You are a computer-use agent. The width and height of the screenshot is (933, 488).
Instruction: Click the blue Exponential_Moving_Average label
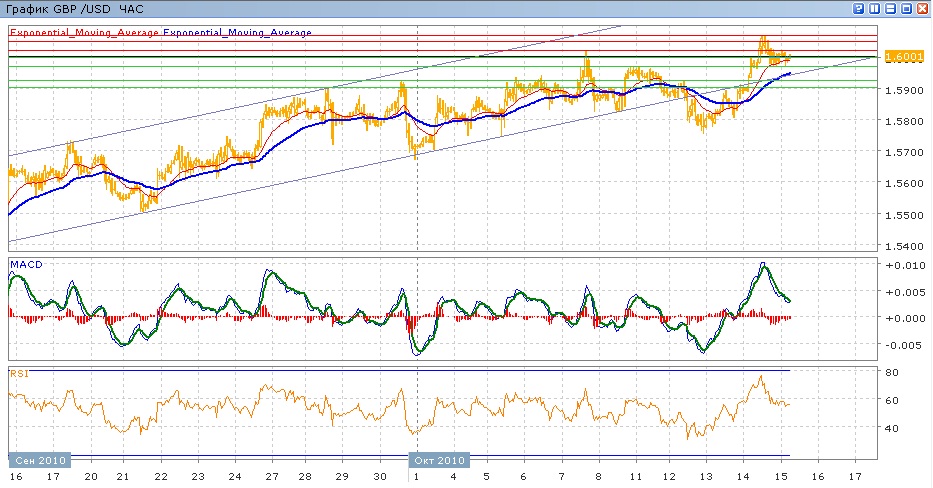point(238,32)
